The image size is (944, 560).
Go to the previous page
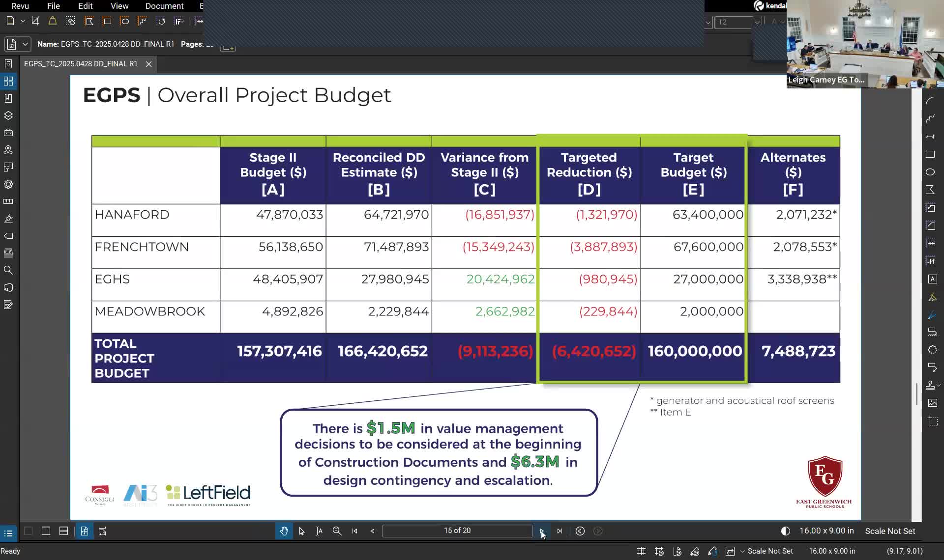pyautogui.click(x=372, y=531)
